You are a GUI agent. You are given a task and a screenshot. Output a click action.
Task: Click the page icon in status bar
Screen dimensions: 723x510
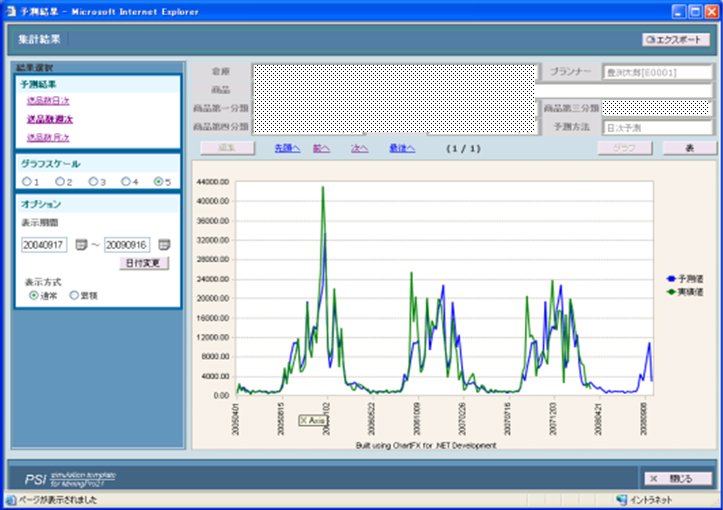[11, 500]
